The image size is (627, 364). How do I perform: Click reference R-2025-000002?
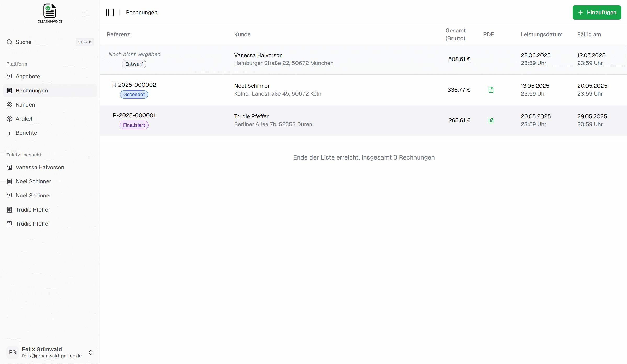(134, 85)
